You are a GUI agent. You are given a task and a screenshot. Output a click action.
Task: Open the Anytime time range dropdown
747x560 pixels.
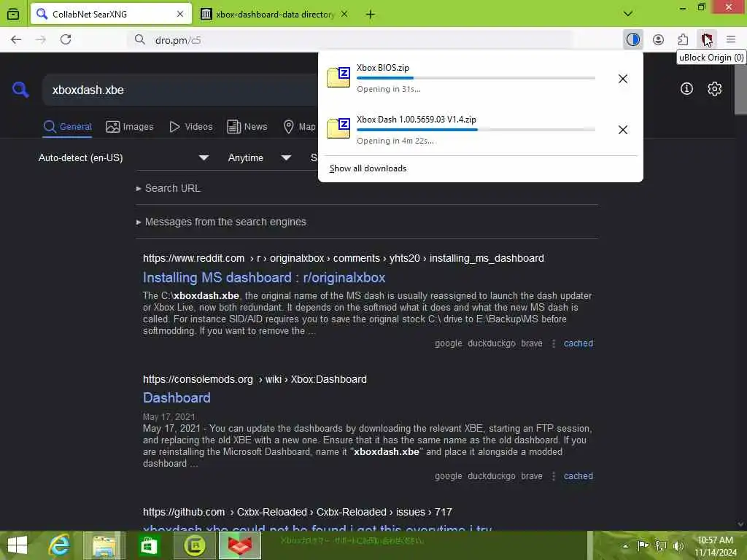(x=259, y=157)
